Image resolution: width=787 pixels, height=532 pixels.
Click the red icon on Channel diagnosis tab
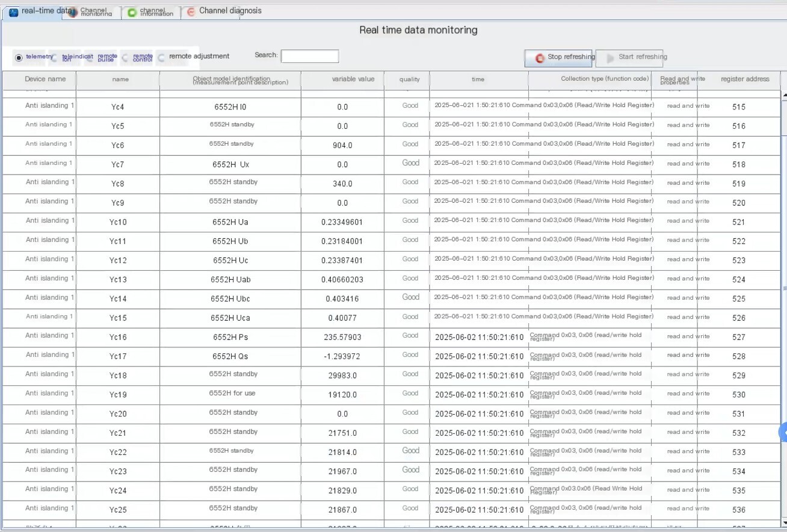tap(191, 12)
